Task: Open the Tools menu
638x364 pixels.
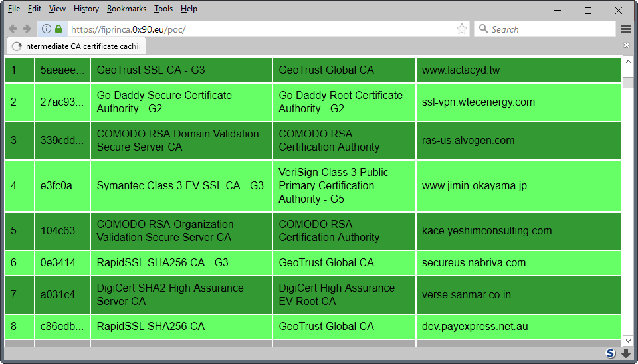Action: coord(163,9)
